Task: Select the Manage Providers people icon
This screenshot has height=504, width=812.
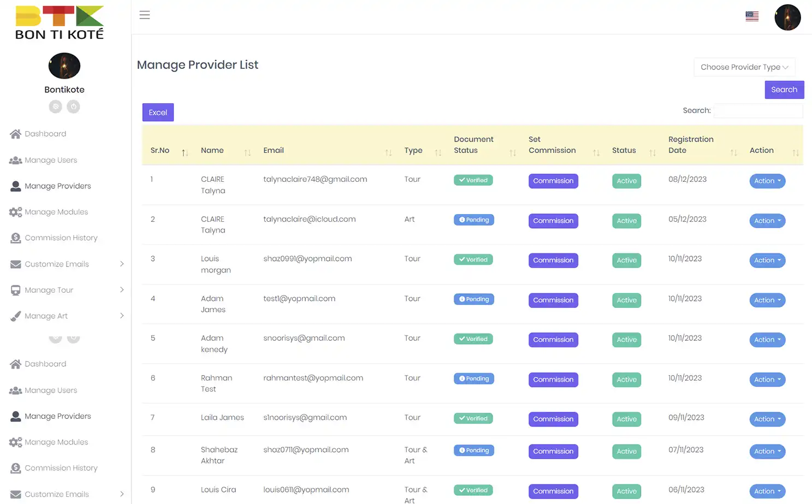Action: 16,186
